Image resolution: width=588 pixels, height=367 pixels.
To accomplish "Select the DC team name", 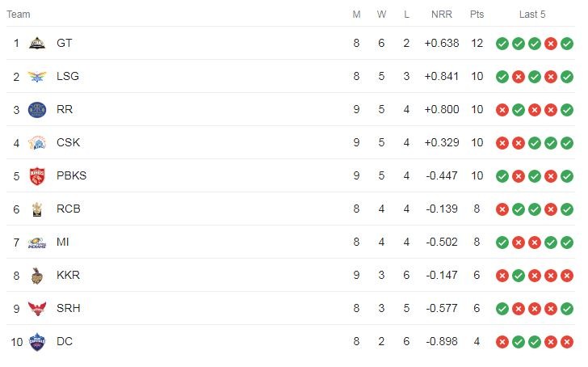I will click(x=65, y=341).
